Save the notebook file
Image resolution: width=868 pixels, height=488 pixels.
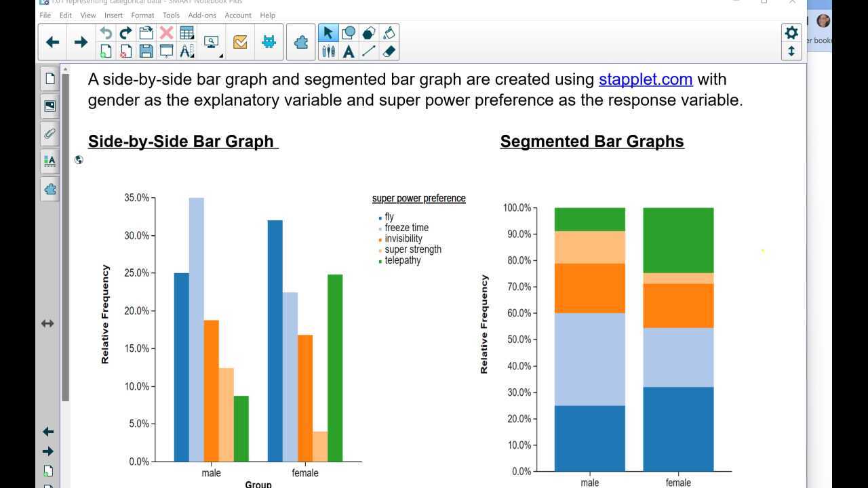pos(145,51)
